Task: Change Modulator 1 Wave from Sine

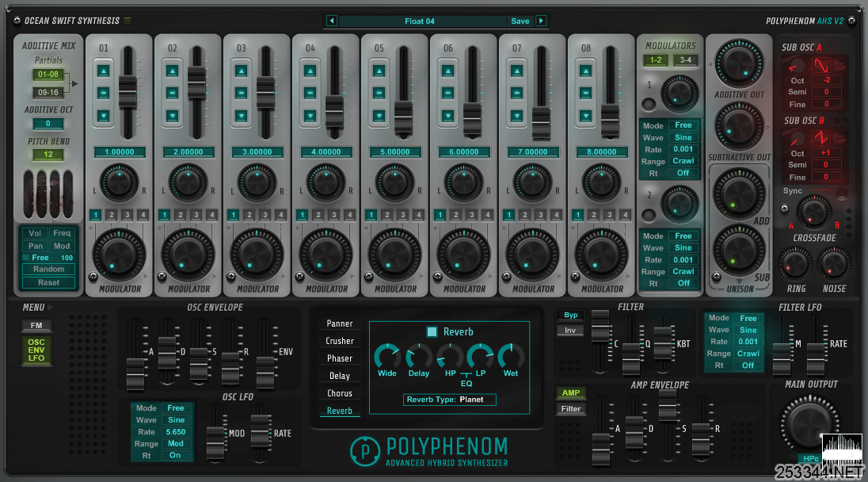Action: (683, 137)
